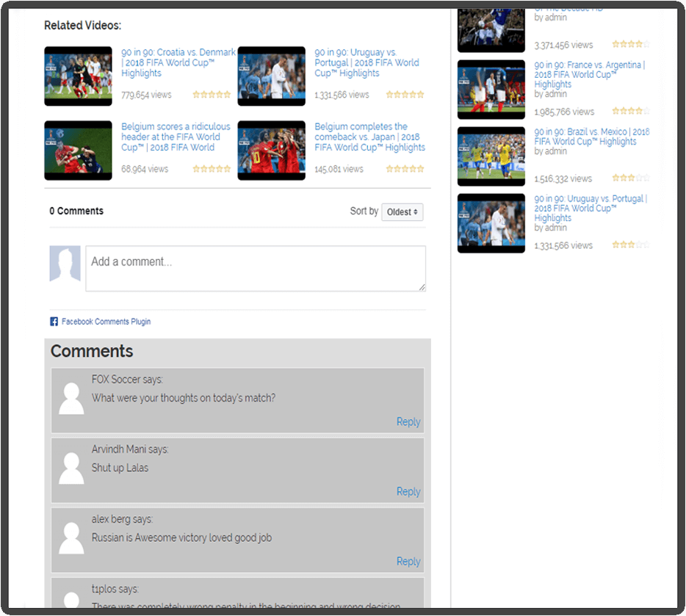Viewport: 686px width, 616px height.
Task: Click sidebar '90 in 90: Uruguay vs. Portugal' link
Action: [x=591, y=208]
